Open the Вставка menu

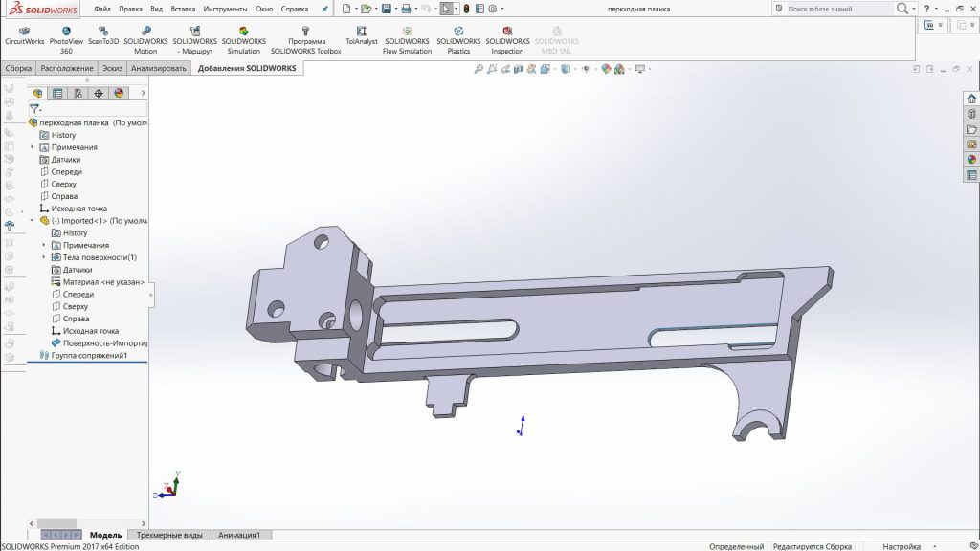pos(183,9)
